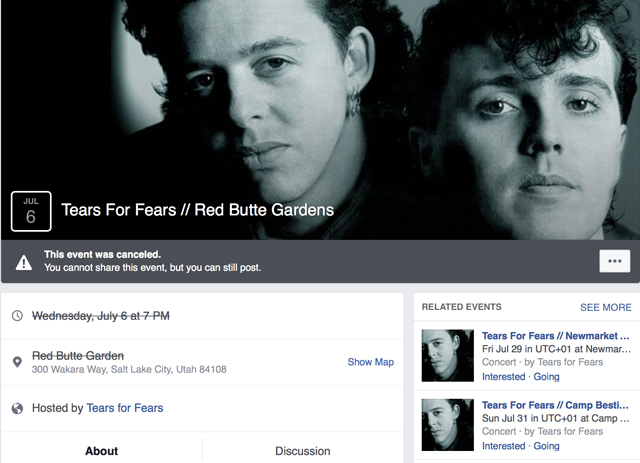
Task: Mark Interested for the Newmarket event
Action: tap(503, 377)
